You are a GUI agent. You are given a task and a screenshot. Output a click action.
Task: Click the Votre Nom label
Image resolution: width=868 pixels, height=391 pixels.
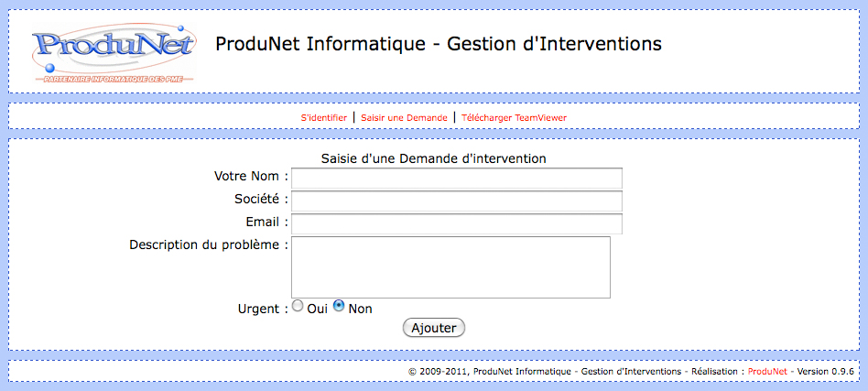[251, 177]
